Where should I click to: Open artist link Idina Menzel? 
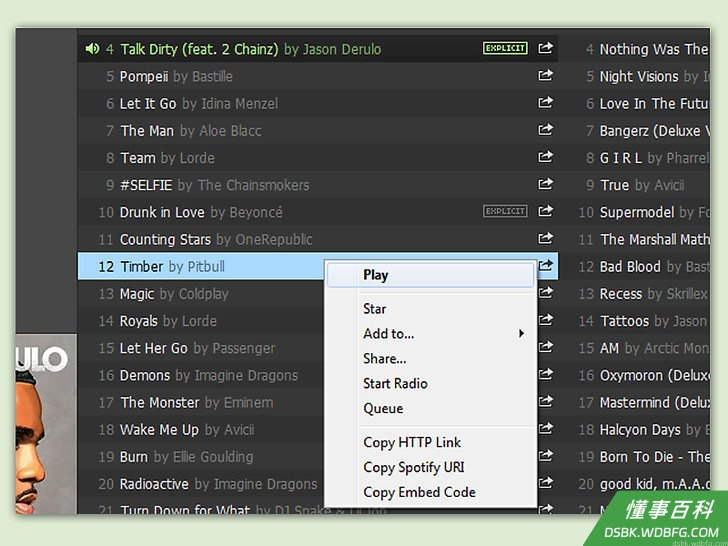[240, 104]
